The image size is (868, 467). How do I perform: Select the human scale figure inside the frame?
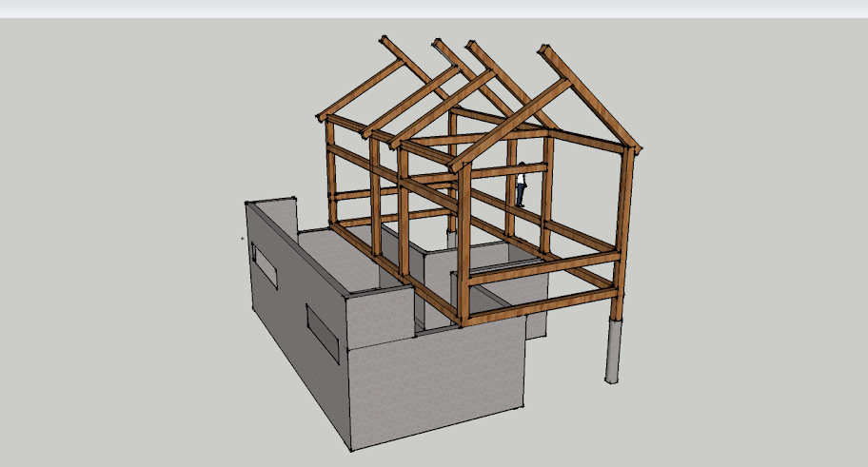coord(521,185)
